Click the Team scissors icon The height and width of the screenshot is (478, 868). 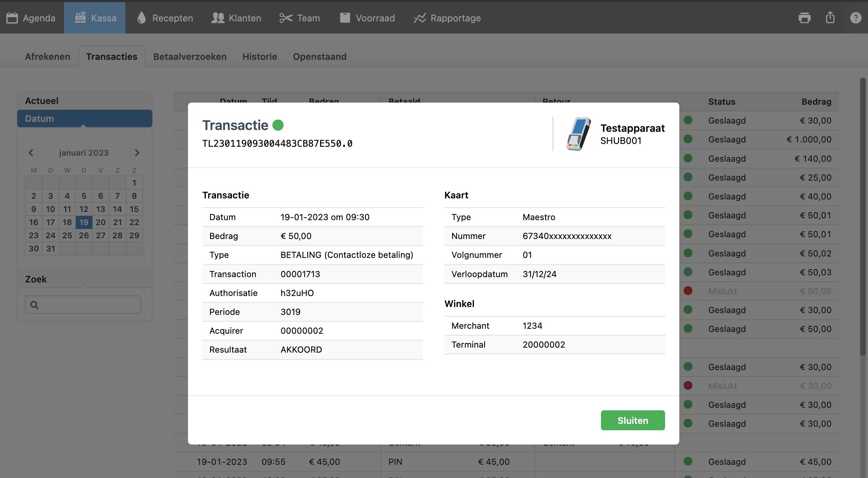click(x=286, y=18)
